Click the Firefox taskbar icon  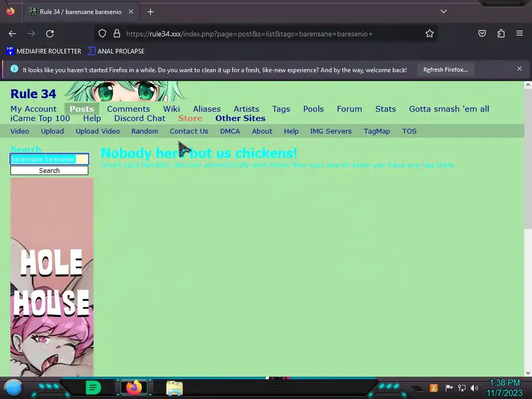coord(134,388)
